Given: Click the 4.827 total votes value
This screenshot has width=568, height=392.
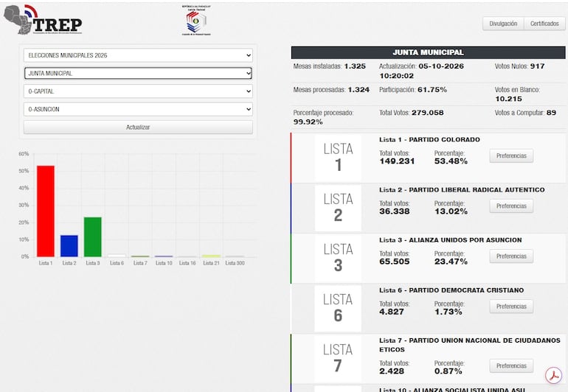Looking at the screenshot, I should tap(392, 312).
